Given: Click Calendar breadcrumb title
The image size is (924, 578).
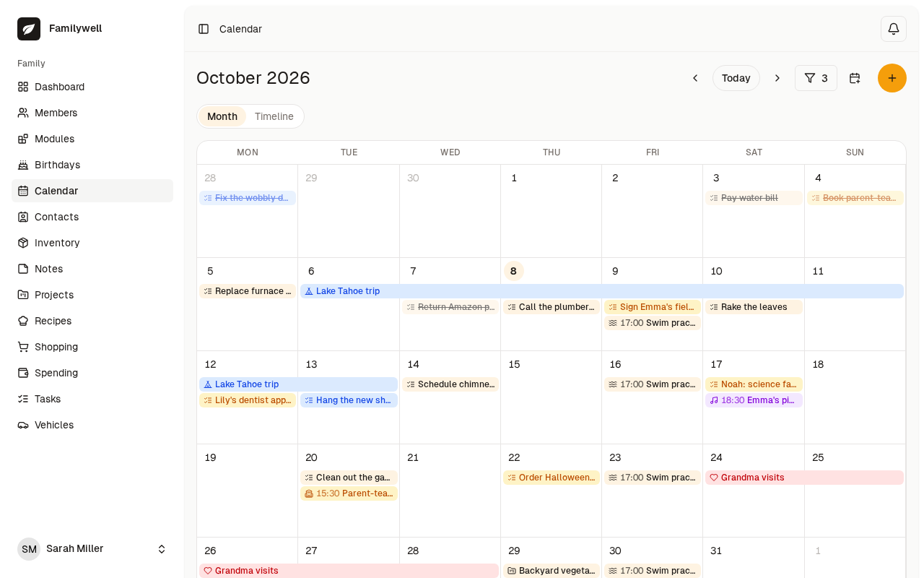Looking at the screenshot, I should (x=240, y=29).
